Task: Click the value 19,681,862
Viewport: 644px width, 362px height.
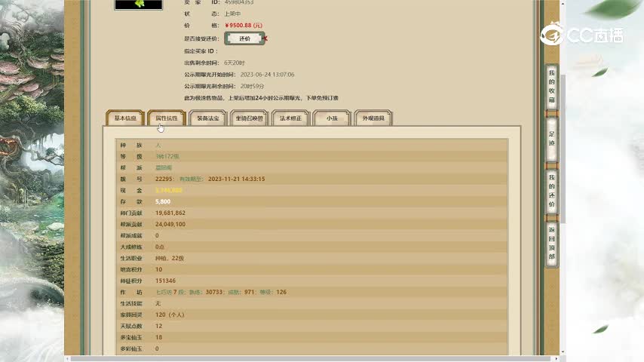Action: pos(170,213)
